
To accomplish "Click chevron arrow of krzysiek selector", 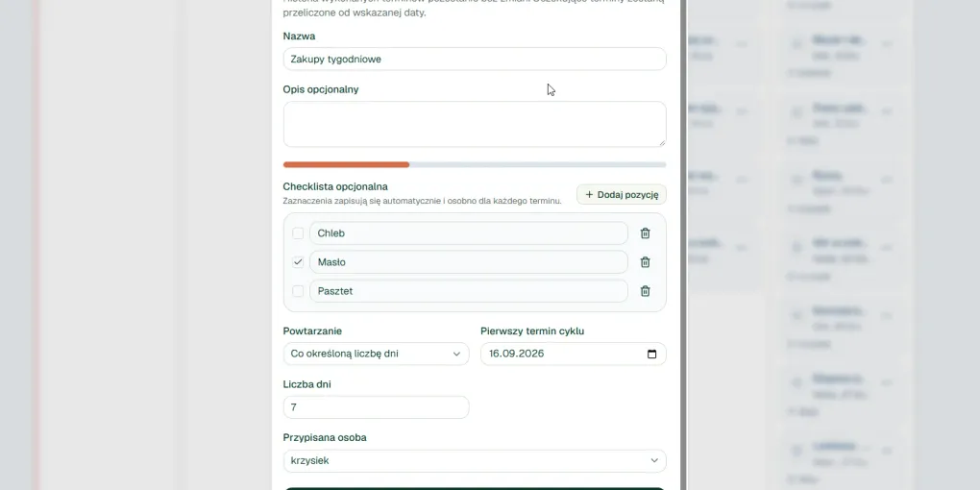I will (653, 460).
